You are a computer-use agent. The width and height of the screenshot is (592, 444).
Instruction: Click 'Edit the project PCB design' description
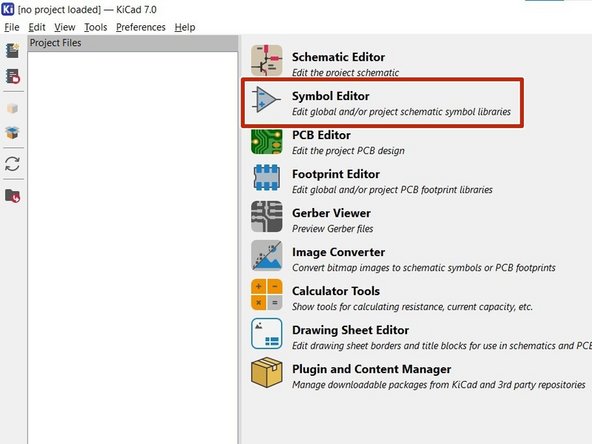(348, 151)
